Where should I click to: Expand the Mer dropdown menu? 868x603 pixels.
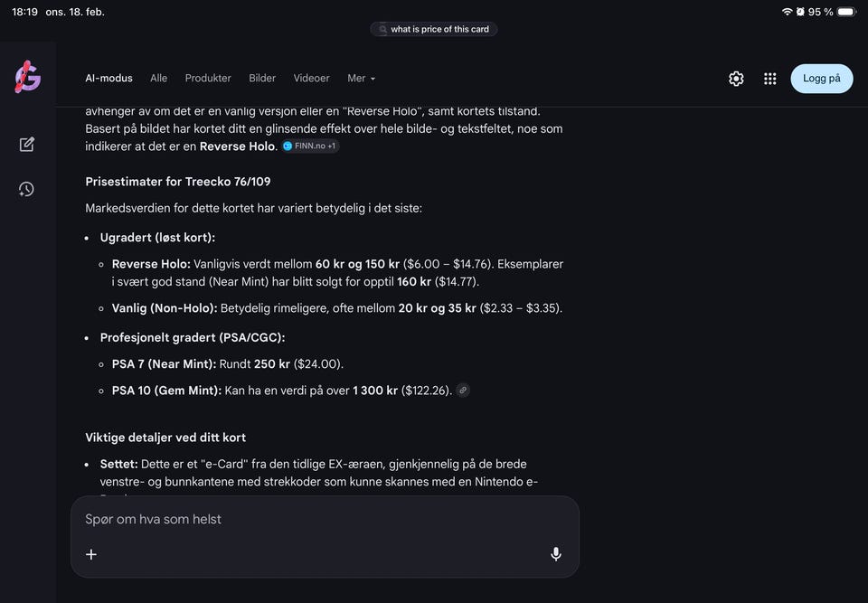(361, 79)
